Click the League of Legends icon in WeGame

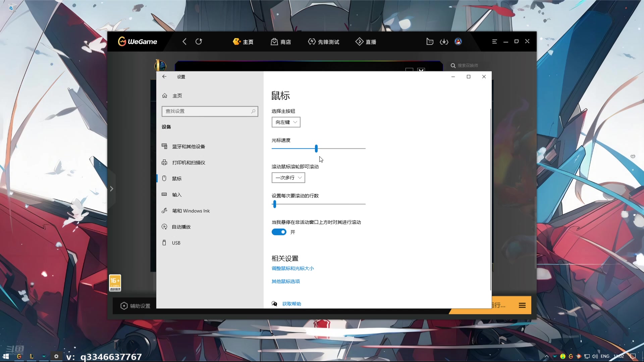click(160, 65)
